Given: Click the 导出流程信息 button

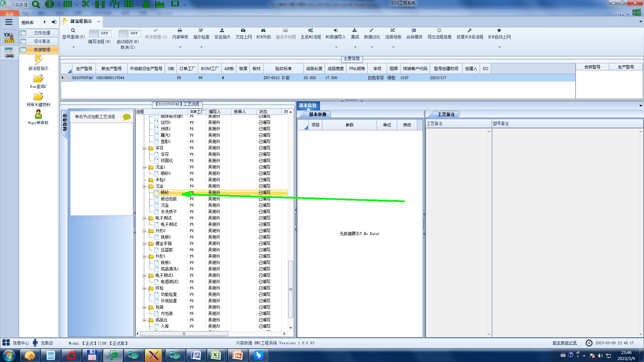Looking at the screenshot, I should click(x=439, y=34).
